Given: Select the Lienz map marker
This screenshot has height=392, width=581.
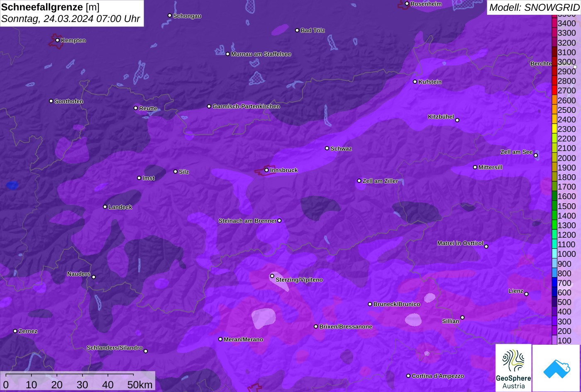Looking at the screenshot, I should [526, 294].
